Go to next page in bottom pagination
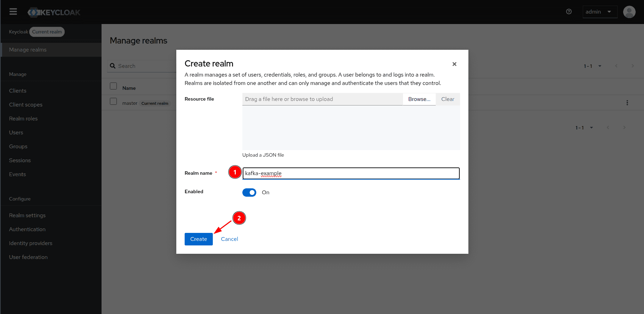Screen dimensions: 644x314 pyautogui.click(x=624, y=127)
